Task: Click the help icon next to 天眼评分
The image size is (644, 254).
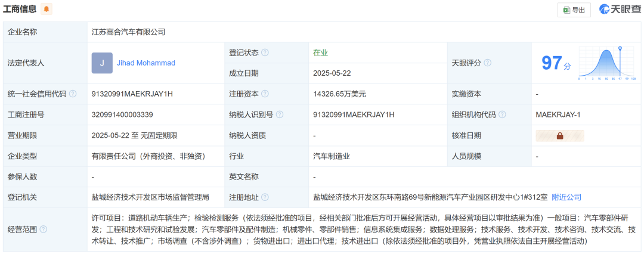Action: (487, 63)
